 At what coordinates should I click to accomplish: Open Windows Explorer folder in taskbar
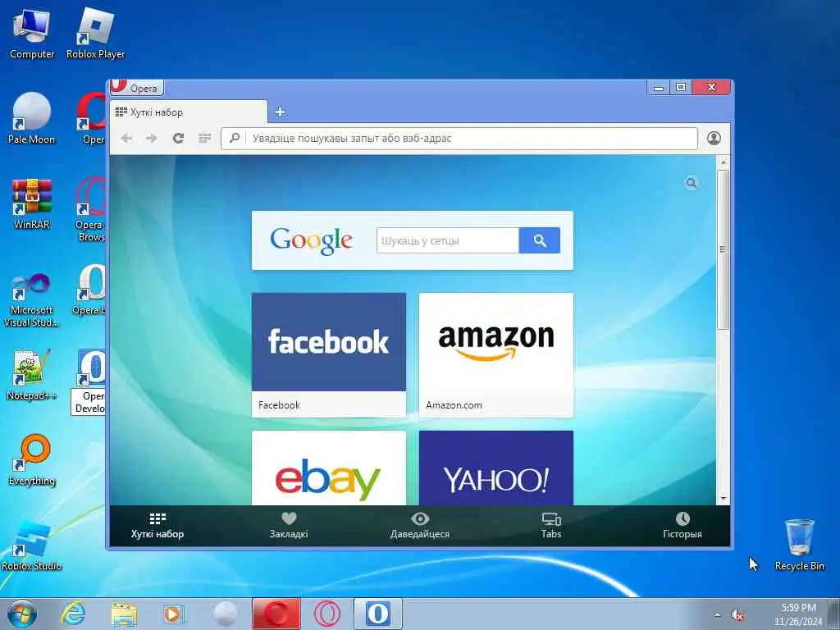tap(124, 614)
